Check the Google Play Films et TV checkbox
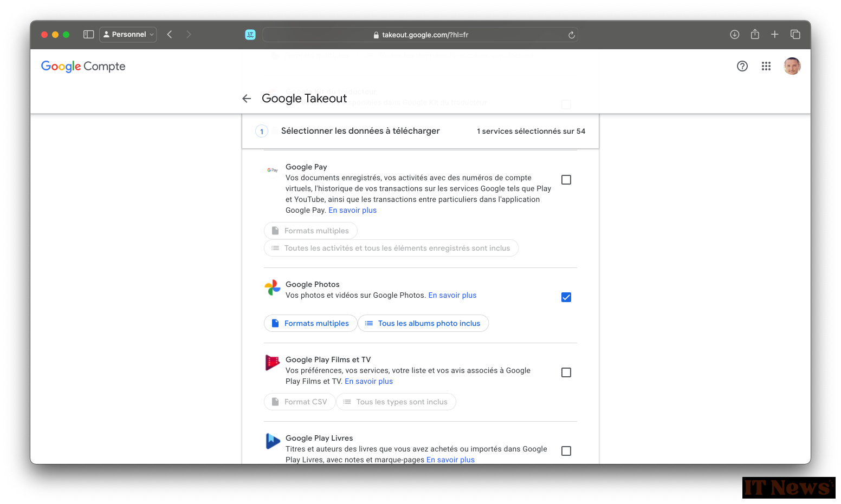The height and width of the screenshot is (504, 841). coord(566,372)
